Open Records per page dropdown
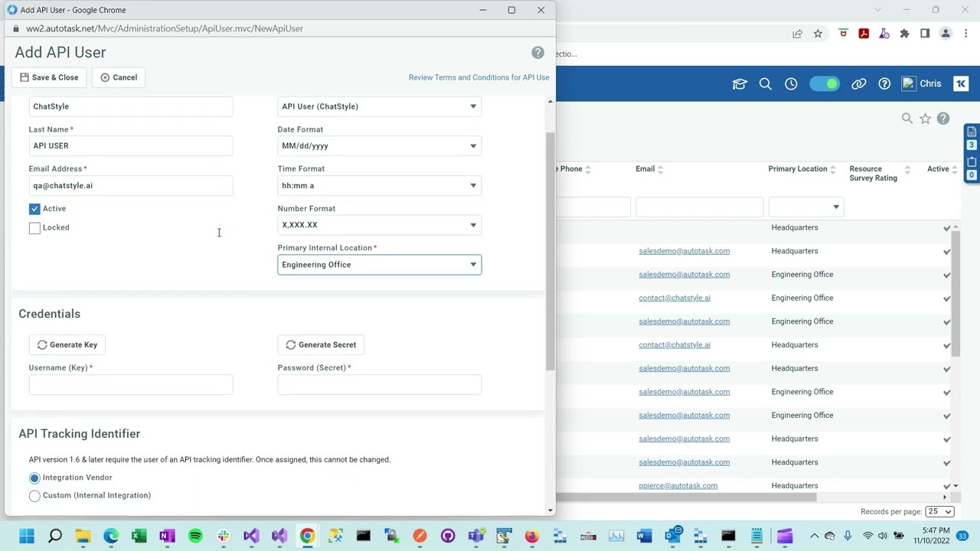 point(939,512)
